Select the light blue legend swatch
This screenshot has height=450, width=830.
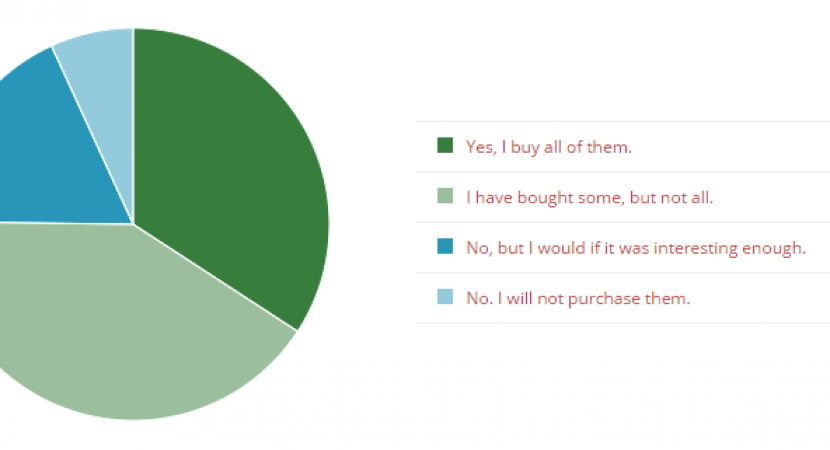pos(445,297)
